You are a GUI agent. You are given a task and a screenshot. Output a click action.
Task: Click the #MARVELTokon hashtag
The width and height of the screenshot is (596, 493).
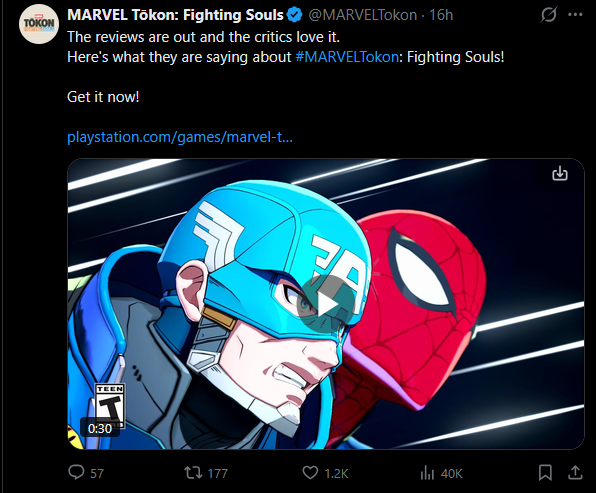point(347,57)
